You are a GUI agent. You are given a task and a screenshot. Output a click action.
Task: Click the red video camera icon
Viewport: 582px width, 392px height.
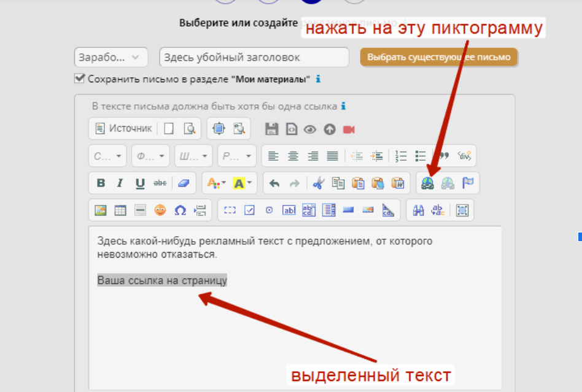click(349, 129)
